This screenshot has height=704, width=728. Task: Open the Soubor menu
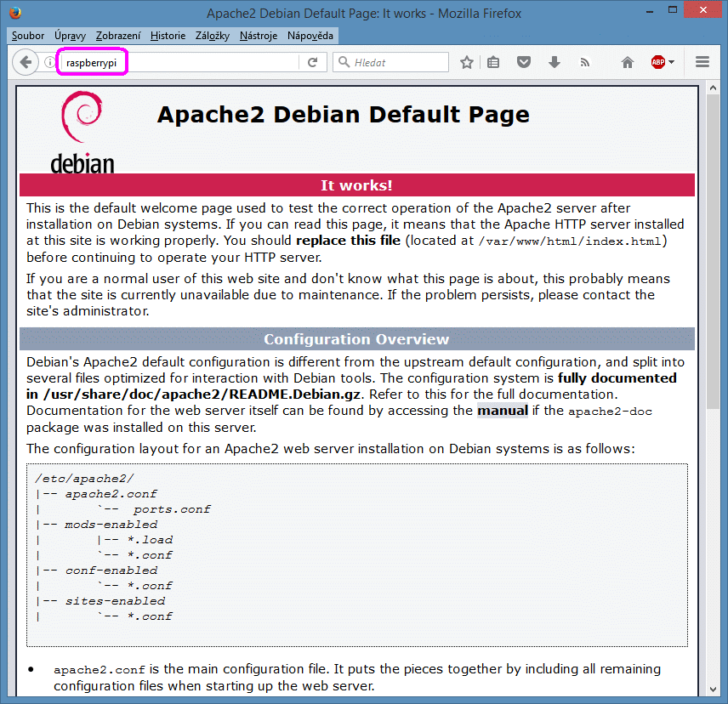(28, 36)
